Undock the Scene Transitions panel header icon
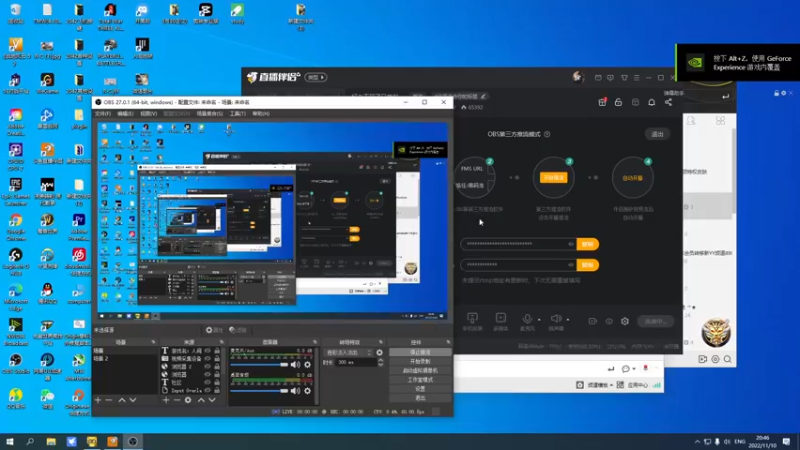 [381, 342]
